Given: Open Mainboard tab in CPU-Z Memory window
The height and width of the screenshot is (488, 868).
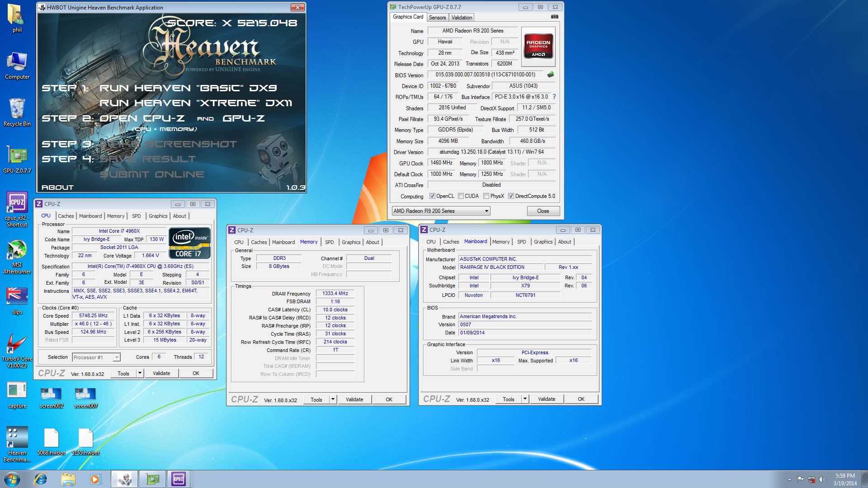Looking at the screenshot, I should click(283, 242).
